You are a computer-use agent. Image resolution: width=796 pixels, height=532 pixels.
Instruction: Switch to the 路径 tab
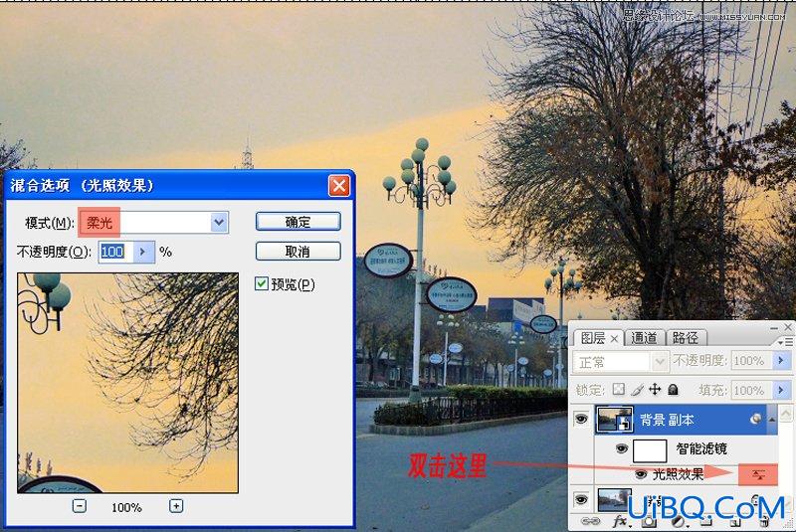(x=685, y=338)
